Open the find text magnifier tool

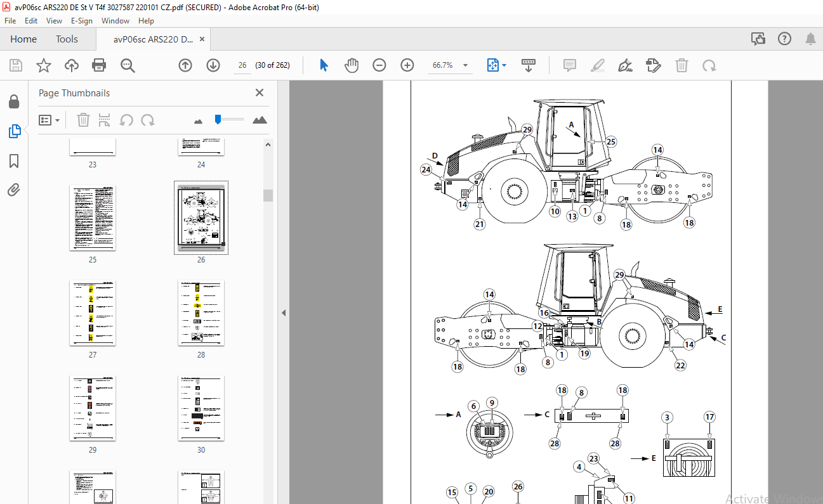coord(128,65)
